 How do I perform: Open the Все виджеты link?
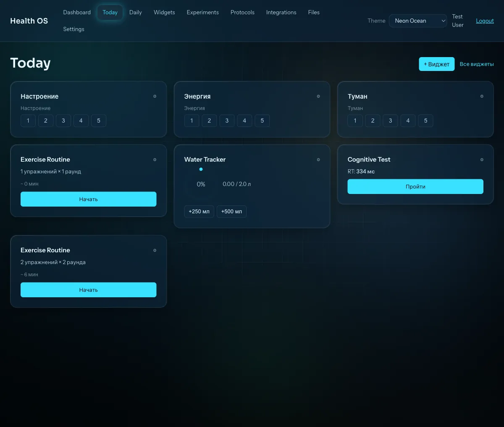click(477, 64)
